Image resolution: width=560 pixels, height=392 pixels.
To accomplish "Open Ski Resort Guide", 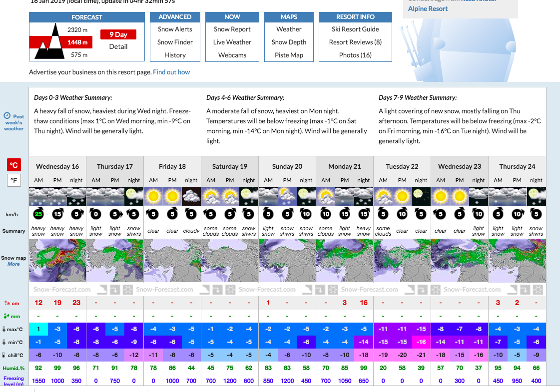I will click(x=355, y=29).
